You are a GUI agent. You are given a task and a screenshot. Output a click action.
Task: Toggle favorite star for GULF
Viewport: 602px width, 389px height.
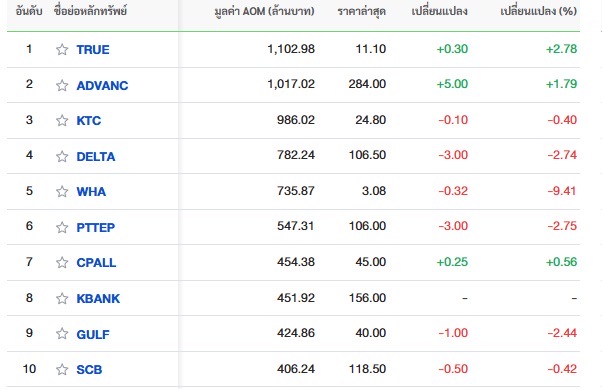point(62,334)
